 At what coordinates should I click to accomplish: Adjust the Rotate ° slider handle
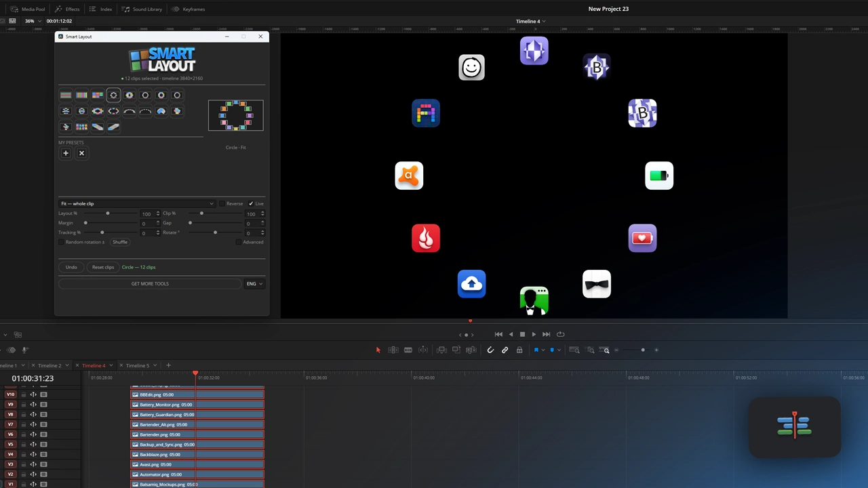click(x=215, y=232)
